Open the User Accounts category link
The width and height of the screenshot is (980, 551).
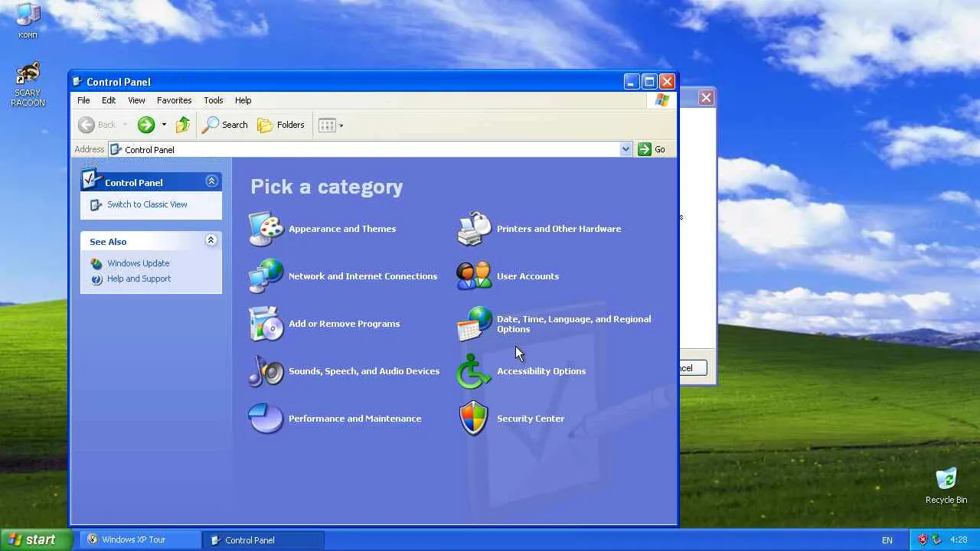click(528, 276)
